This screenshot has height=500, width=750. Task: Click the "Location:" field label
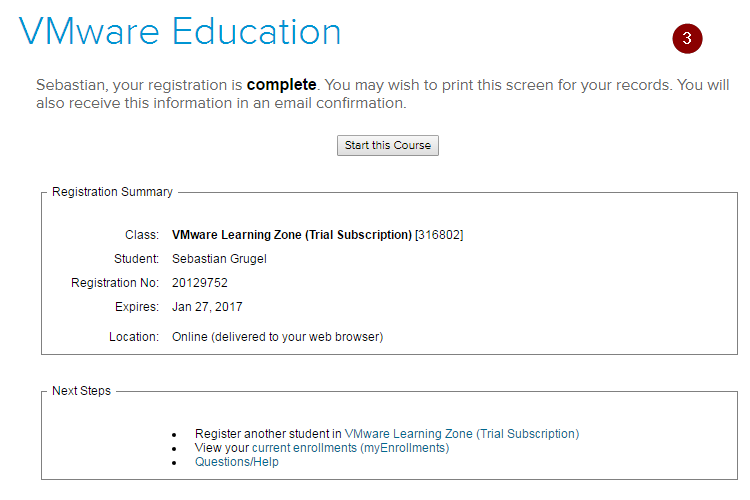133,337
